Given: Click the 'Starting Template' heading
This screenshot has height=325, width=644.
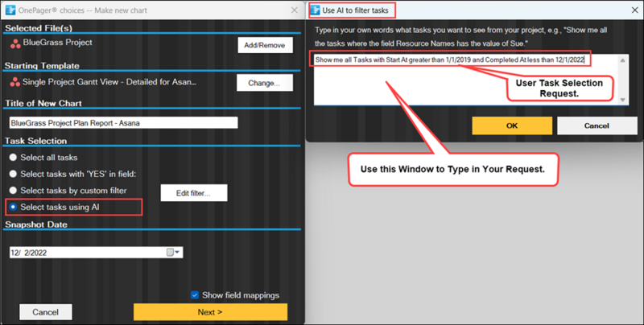Looking at the screenshot, I should point(42,66).
